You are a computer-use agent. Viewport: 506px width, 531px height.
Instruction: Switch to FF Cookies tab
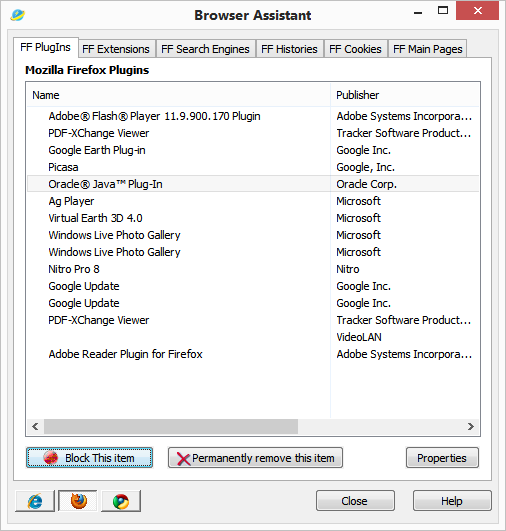(355, 49)
